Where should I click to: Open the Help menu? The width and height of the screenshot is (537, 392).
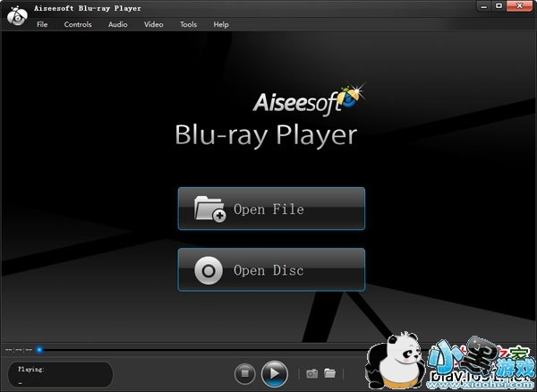pos(221,25)
